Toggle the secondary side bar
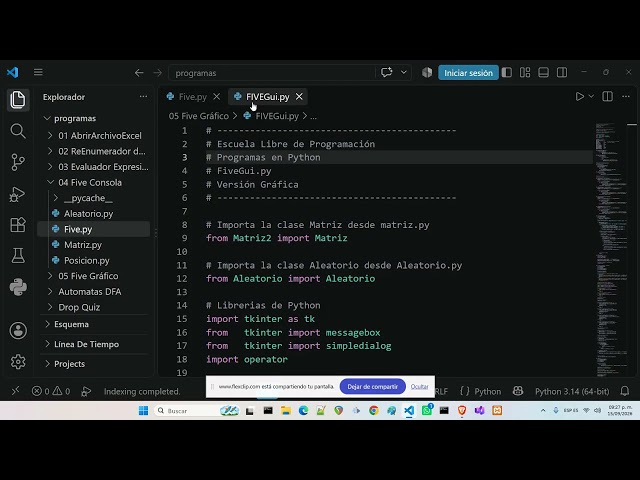The width and height of the screenshot is (640, 480). click(x=562, y=72)
